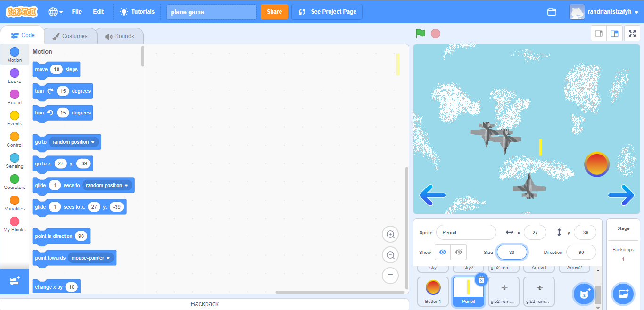Enter full screen stage mode

click(632, 33)
